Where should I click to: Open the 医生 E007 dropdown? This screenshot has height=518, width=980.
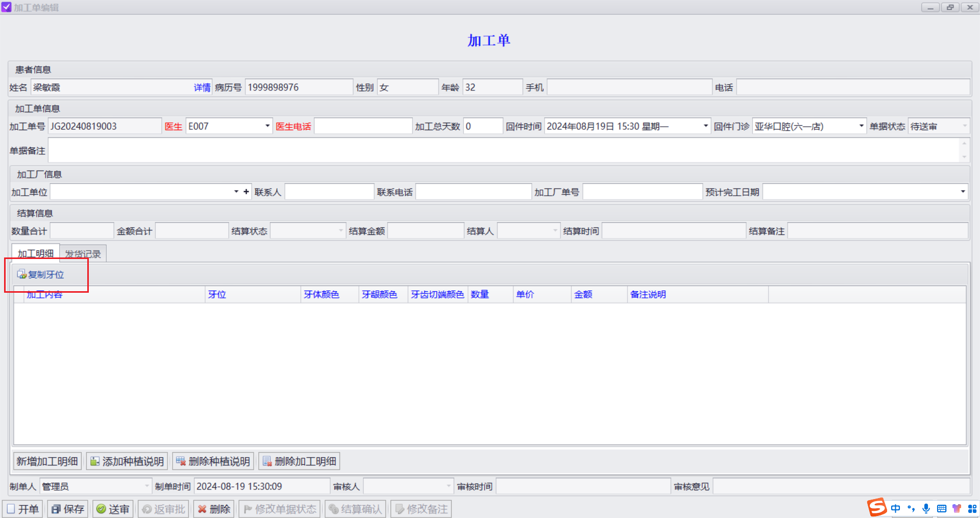(x=267, y=126)
